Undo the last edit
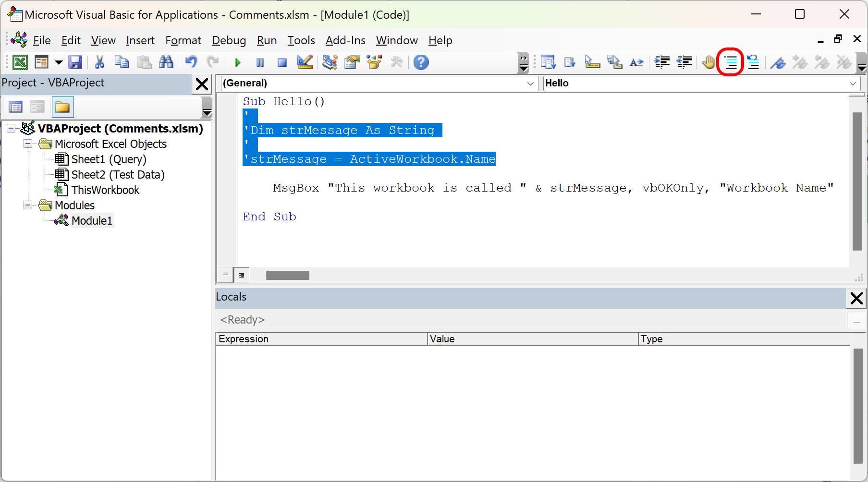The height and width of the screenshot is (482, 868). pyautogui.click(x=191, y=62)
